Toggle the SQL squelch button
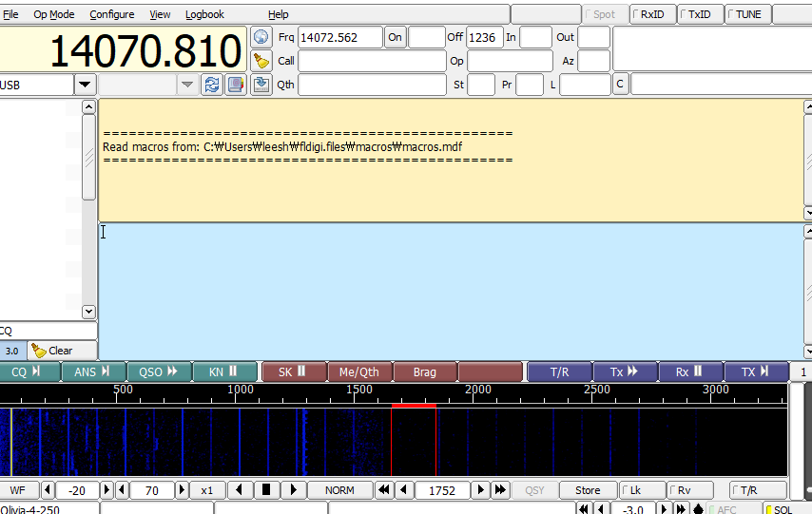This screenshot has height=514, width=812. pyautogui.click(x=787, y=508)
